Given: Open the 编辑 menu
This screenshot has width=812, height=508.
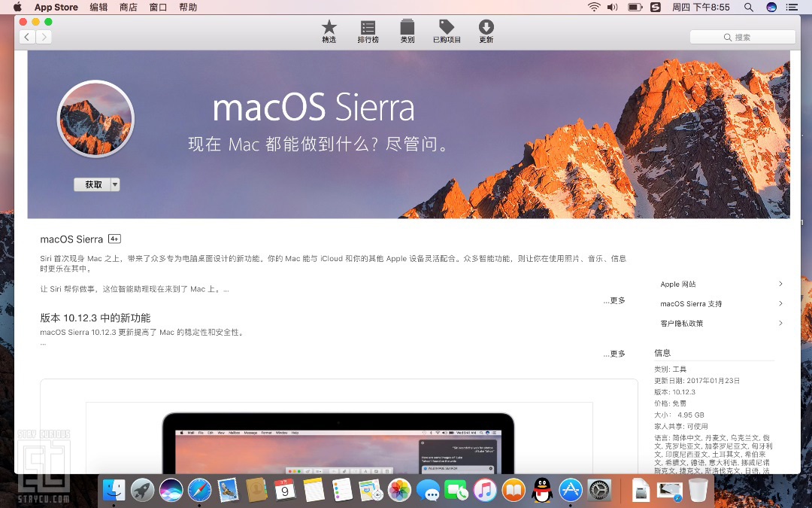Looking at the screenshot, I should tap(98, 8).
